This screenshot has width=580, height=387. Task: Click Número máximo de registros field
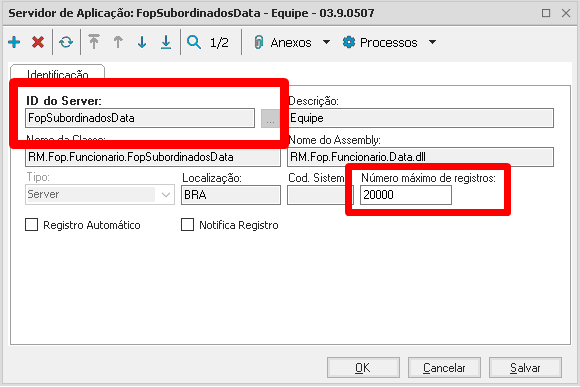tap(406, 195)
